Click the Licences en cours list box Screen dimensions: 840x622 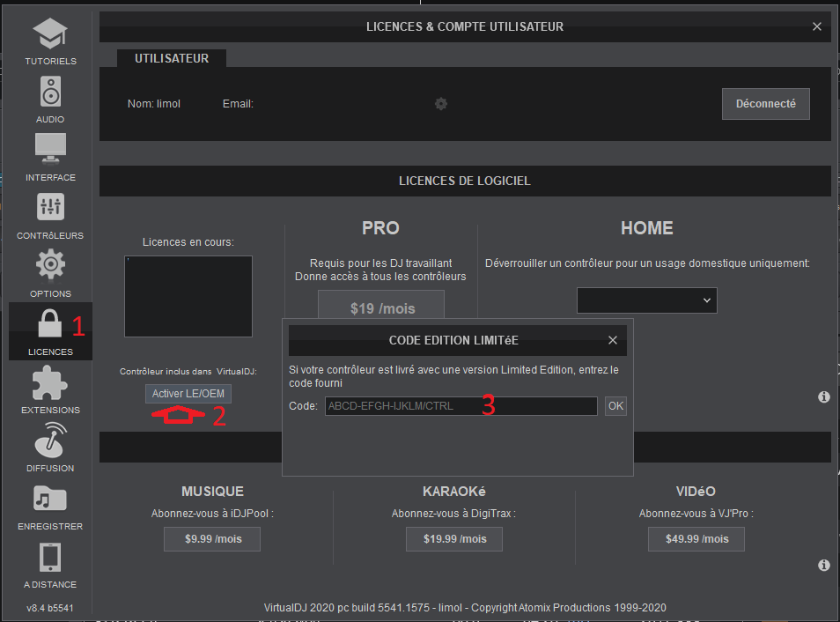[x=188, y=297]
